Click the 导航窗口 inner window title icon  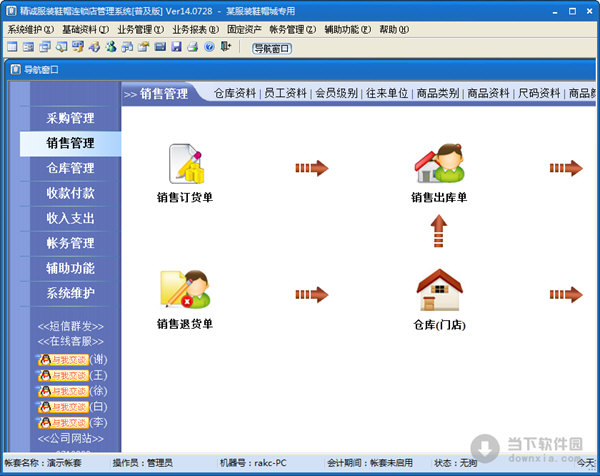(x=15, y=70)
